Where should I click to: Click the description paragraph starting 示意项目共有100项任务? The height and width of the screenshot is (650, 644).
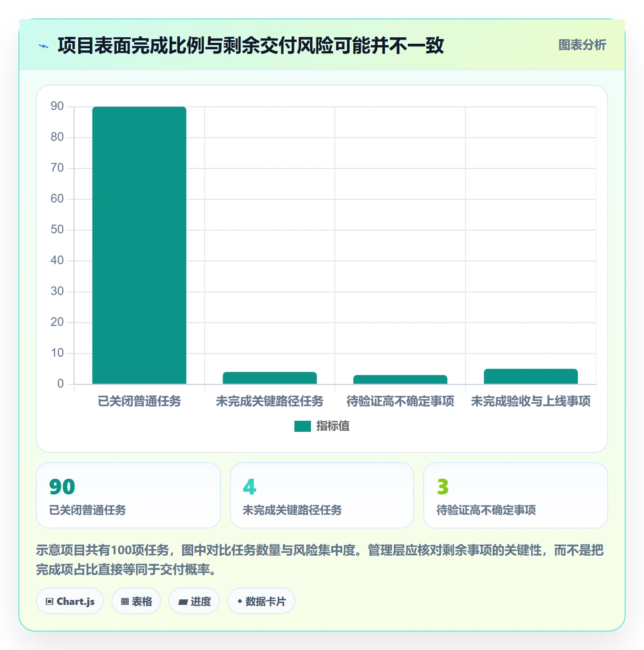pyautogui.click(x=320, y=560)
